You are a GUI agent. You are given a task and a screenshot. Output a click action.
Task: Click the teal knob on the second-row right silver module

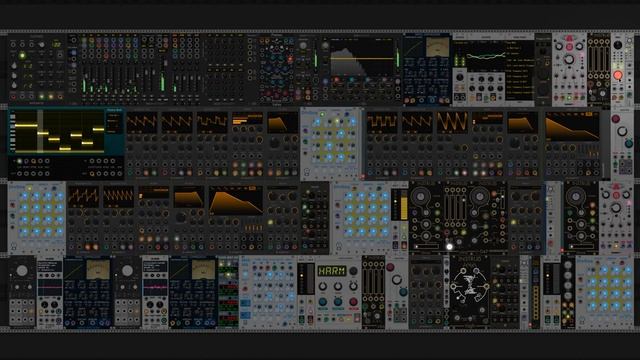629,143
